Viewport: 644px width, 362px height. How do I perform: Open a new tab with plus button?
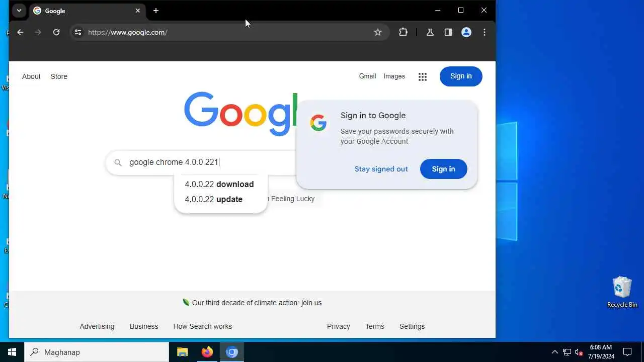[x=156, y=11]
